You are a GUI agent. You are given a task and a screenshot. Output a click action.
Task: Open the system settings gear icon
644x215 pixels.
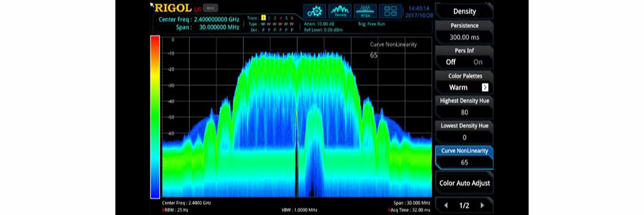(x=315, y=11)
